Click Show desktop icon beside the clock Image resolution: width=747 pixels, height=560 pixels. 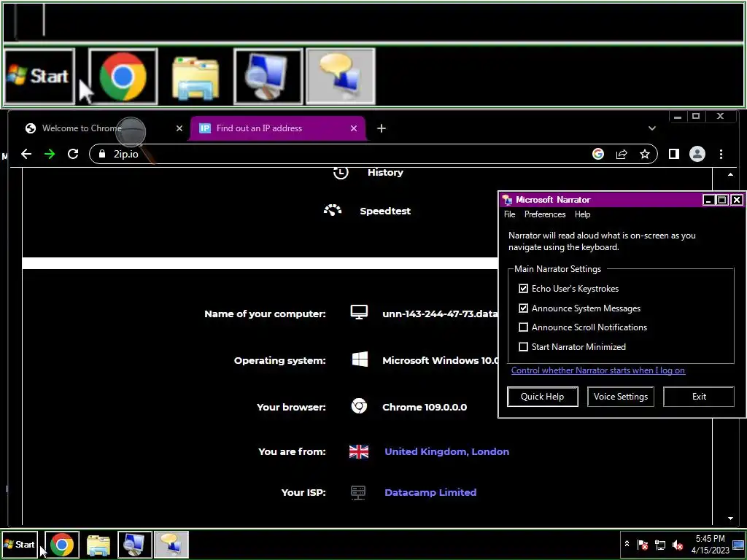click(738, 544)
